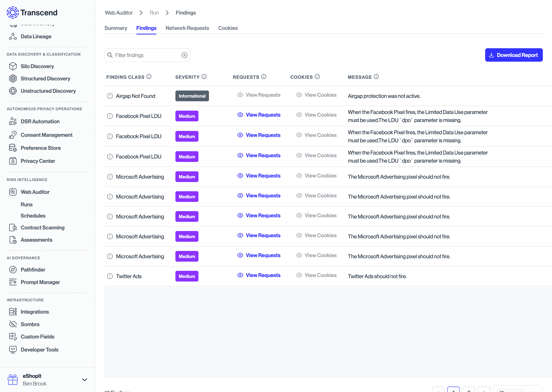Click the Silo Discovery cube icon
Screen dimensions: 552x392
coord(13,66)
